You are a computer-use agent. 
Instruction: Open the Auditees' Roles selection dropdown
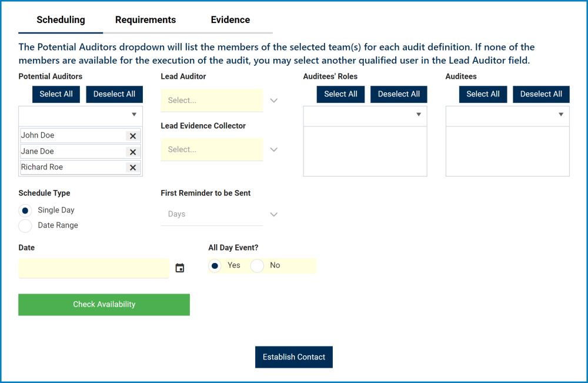(x=420, y=115)
